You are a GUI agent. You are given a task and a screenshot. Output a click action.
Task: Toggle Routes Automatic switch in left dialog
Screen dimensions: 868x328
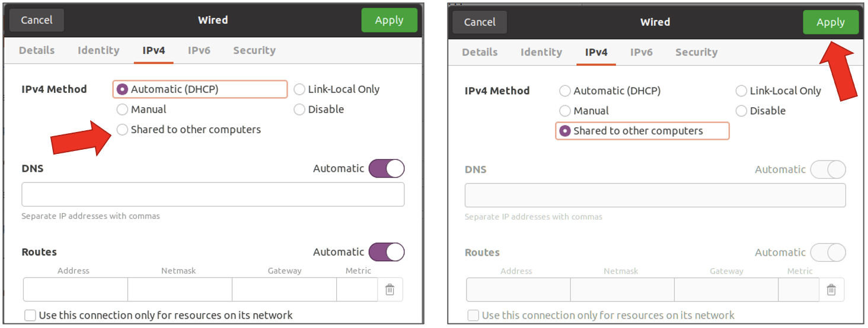click(387, 252)
